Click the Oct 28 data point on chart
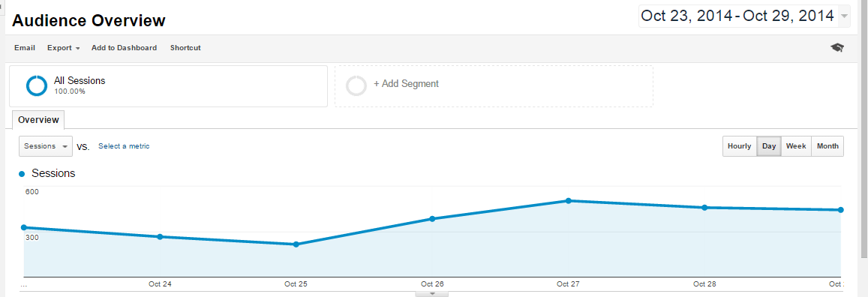The height and width of the screenshot is (297, 868). (x=704, y=208)
